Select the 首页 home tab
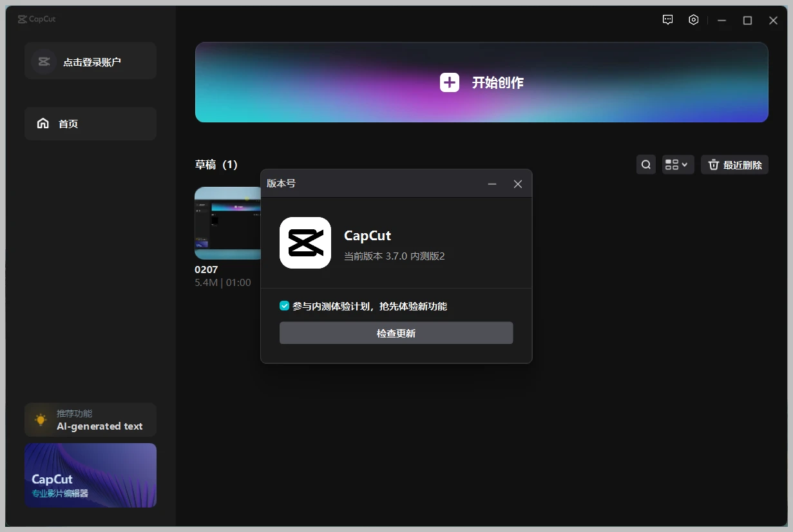 [90, 124]
